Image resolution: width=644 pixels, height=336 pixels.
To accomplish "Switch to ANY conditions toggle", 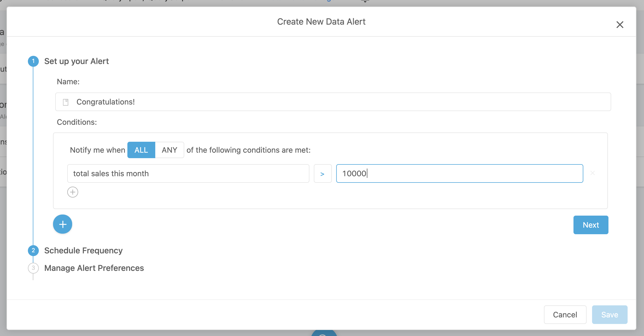I will coord(169,150).
